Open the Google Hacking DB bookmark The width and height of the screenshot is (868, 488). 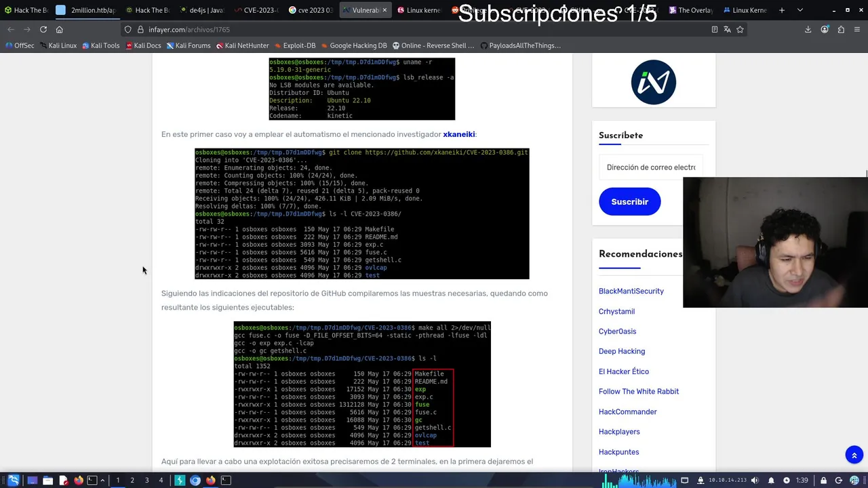pyautogui.click(x=354, y=45)
